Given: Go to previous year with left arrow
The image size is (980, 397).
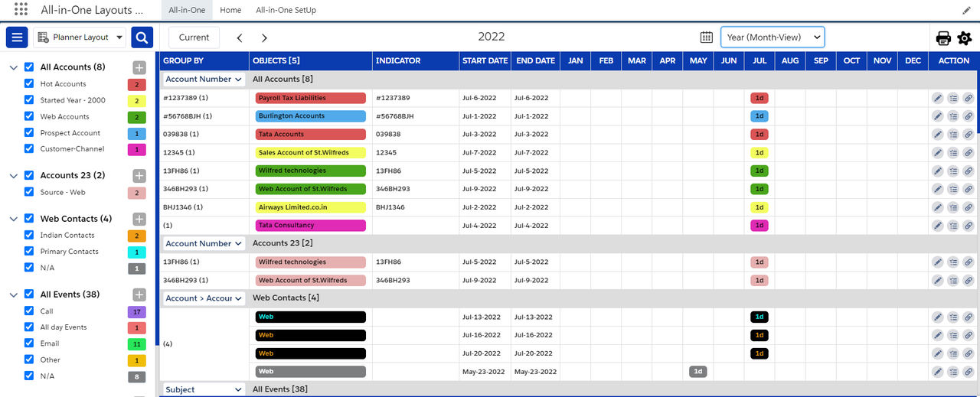Looking at the screenshot, I should click(240, 37).
